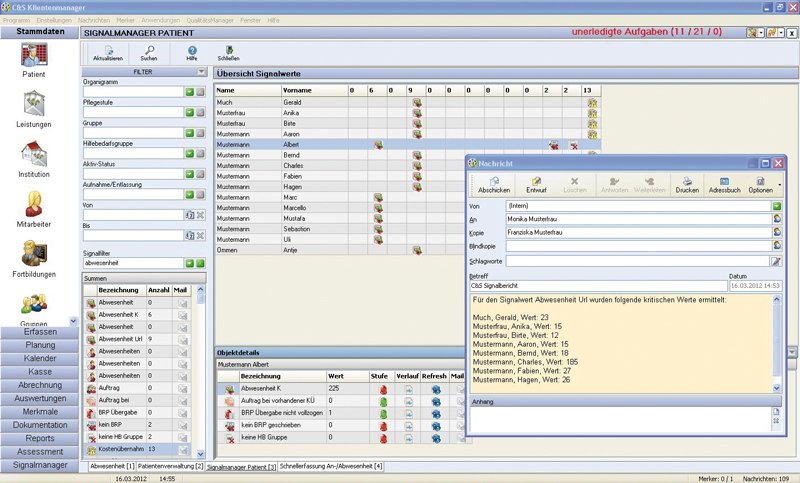Click the Suchen magnifier toolbar button
The height and width of the screenshot is (483, 800).
149,53
